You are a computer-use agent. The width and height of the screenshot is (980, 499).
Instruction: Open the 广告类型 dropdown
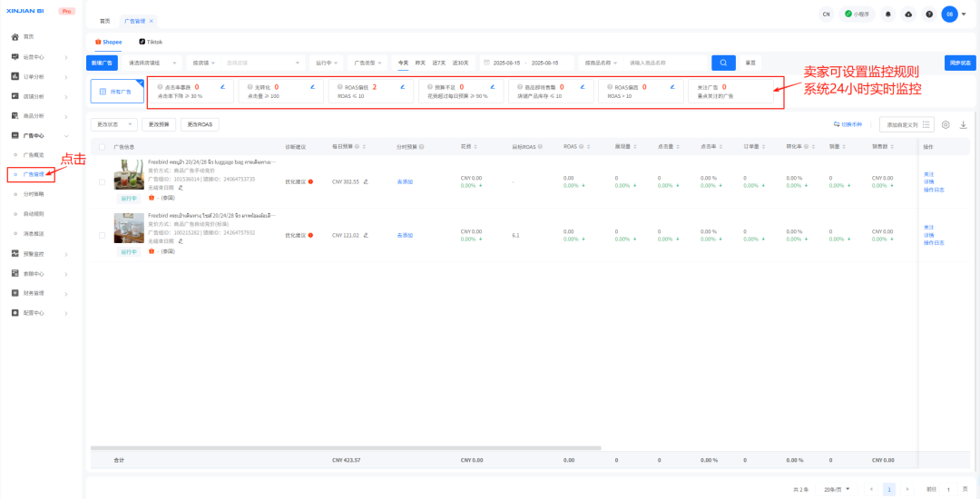(367, 63)
